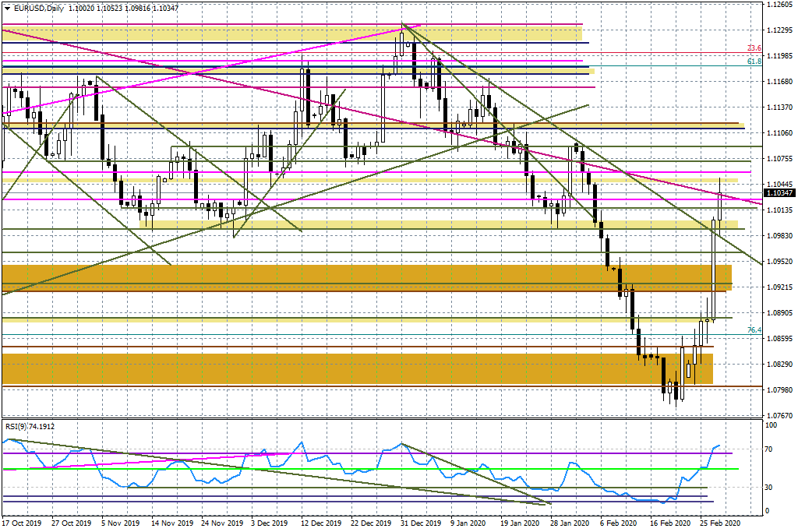
Task: Click the 1.11985 price axis label
Action: 779,56
